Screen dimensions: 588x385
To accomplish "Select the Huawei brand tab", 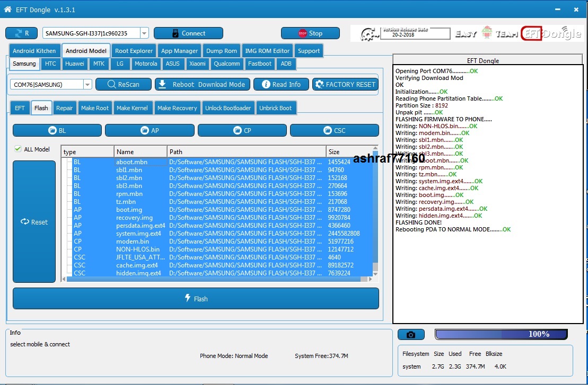I will pyautogui.click(x=75, y=64).
